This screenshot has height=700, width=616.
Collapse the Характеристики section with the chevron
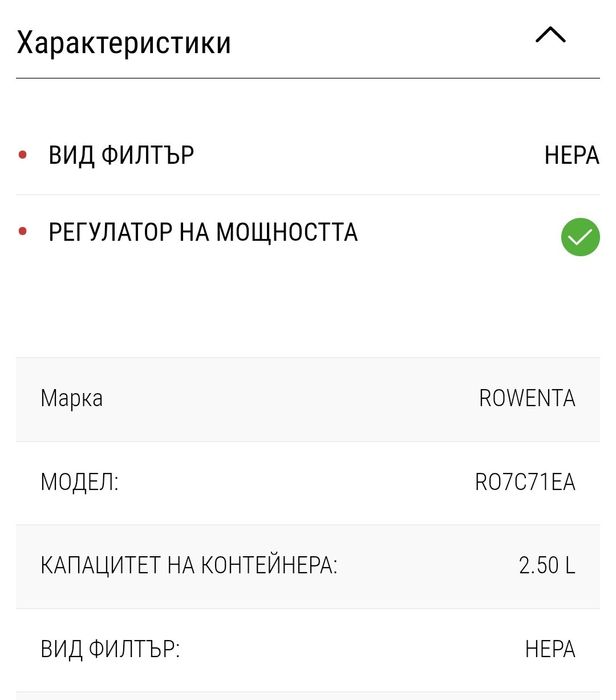550,36
